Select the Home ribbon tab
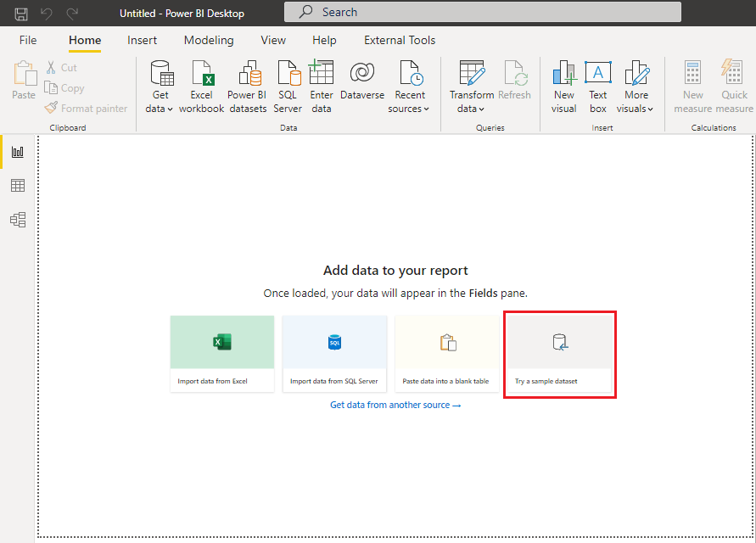756x543 pixels. (x=85, y=40)
